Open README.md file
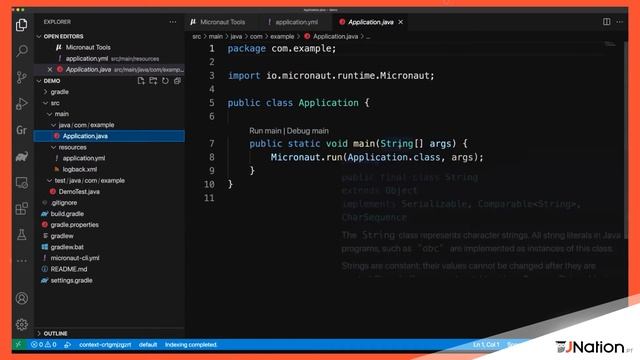Screen dimensions: 640x360 [69, 269]
